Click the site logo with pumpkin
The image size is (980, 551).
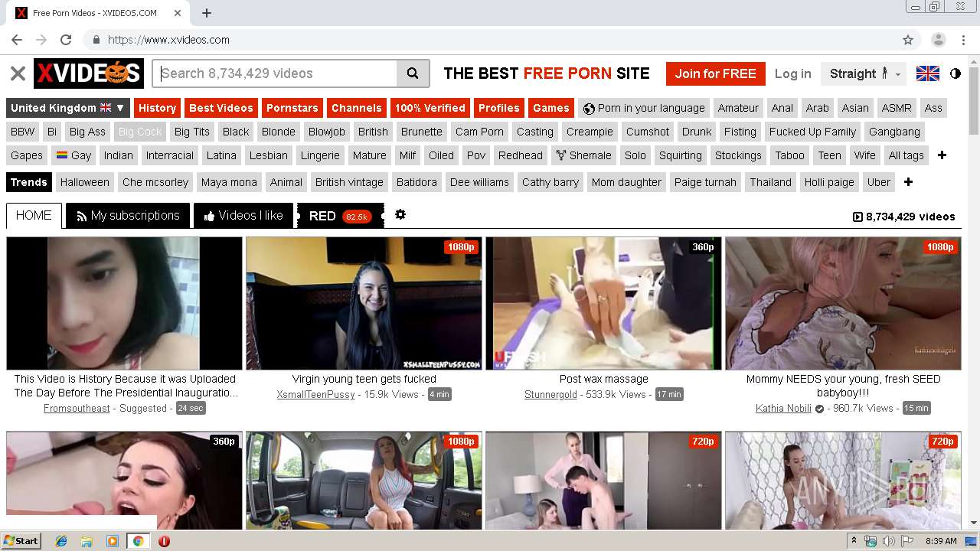88,73
